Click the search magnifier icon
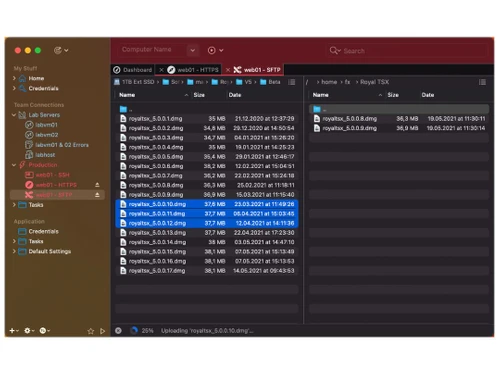 point(334,51)
